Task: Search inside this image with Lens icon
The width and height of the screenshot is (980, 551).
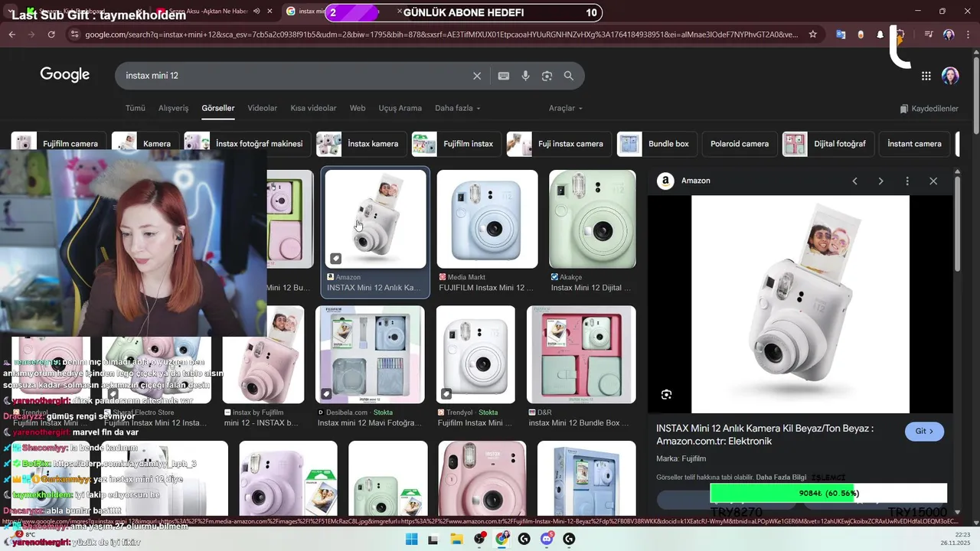Action: click(666, 395)
